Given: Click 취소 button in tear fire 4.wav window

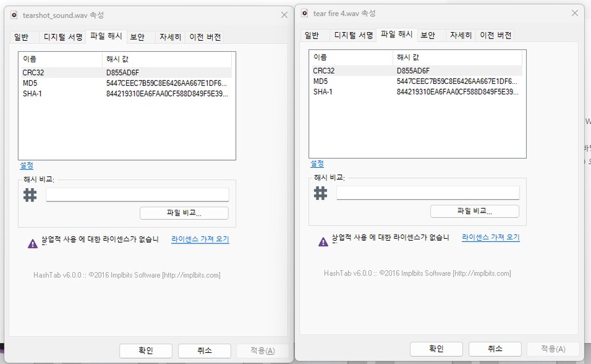Looking at the screenshot, I should pyautogui.click(x=495, y=349).
